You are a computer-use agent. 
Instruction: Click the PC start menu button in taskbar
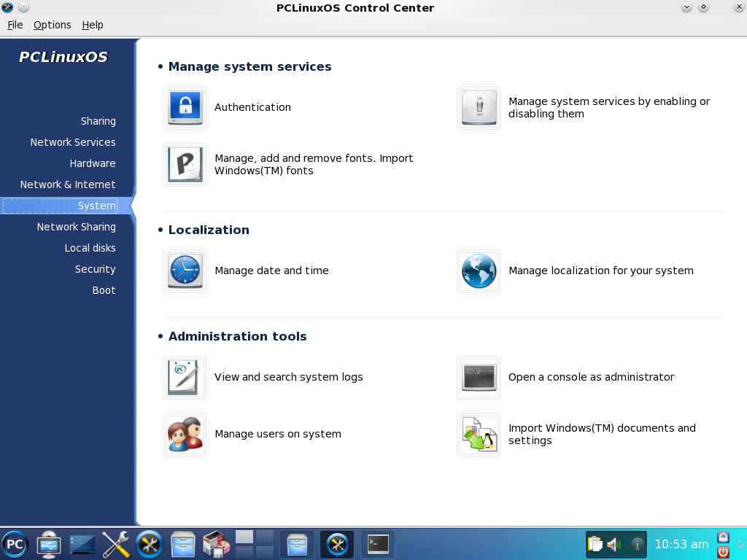(x=15, y=544)
